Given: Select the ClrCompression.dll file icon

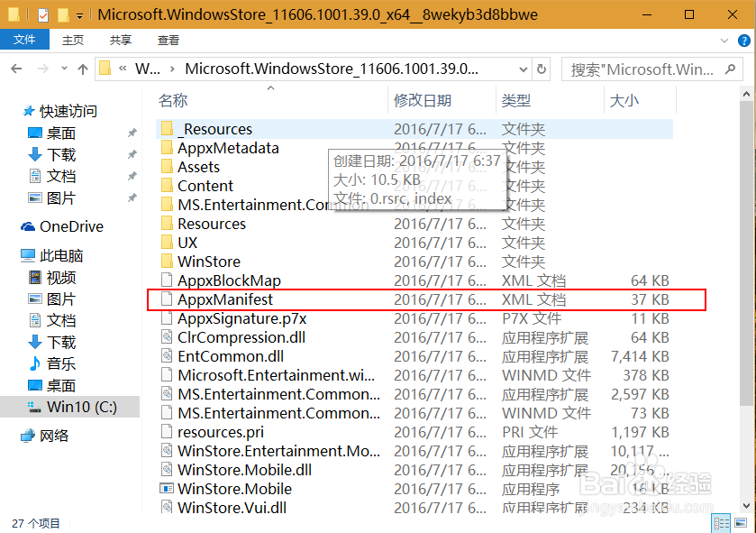Looking at the screenshot, I should point(167,336).
